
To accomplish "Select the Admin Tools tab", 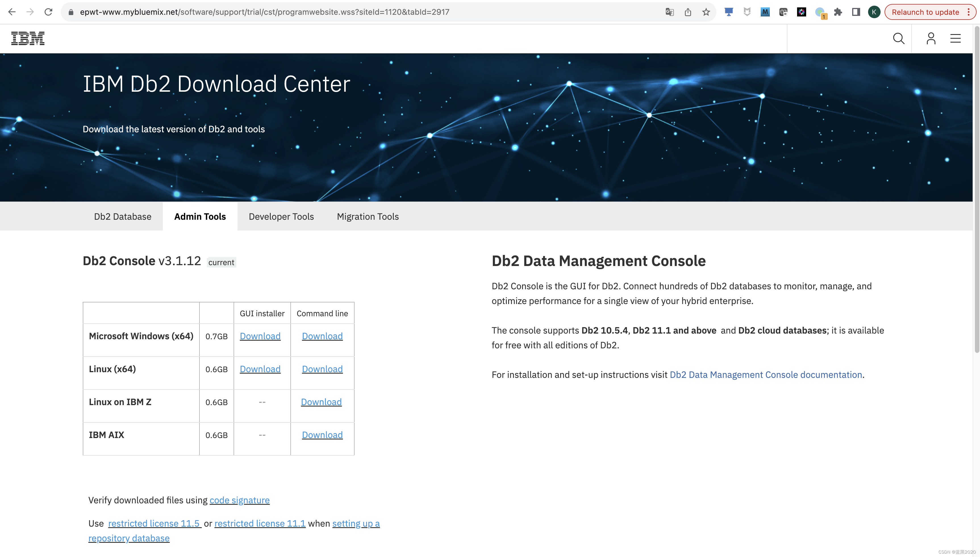I will (x=200, y=217).
